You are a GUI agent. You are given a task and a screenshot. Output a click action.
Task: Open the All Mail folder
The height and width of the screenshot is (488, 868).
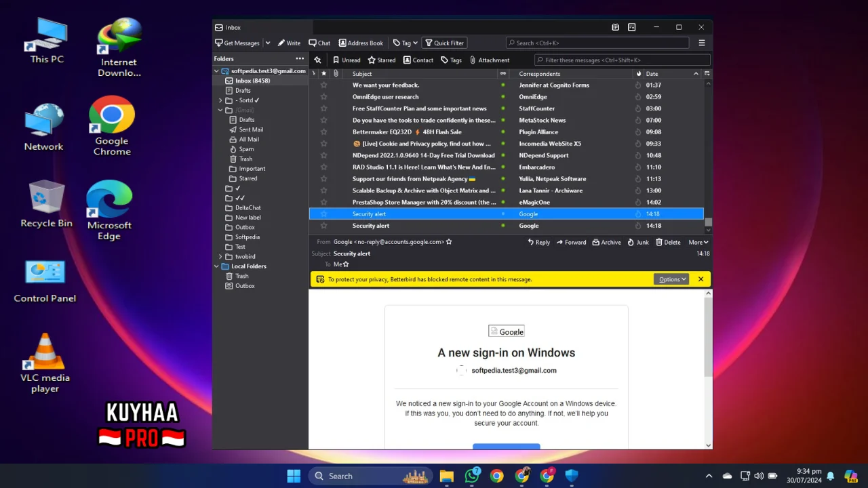[x=249, y=139]
